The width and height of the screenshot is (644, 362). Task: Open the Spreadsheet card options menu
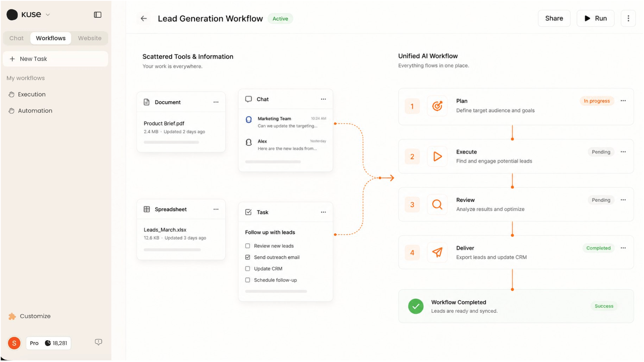(x=216, y=210)
